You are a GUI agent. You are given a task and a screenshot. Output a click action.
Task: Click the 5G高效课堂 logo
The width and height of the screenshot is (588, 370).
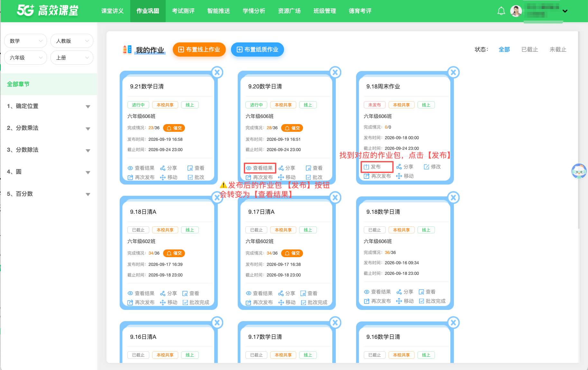[x=48, y=10]
